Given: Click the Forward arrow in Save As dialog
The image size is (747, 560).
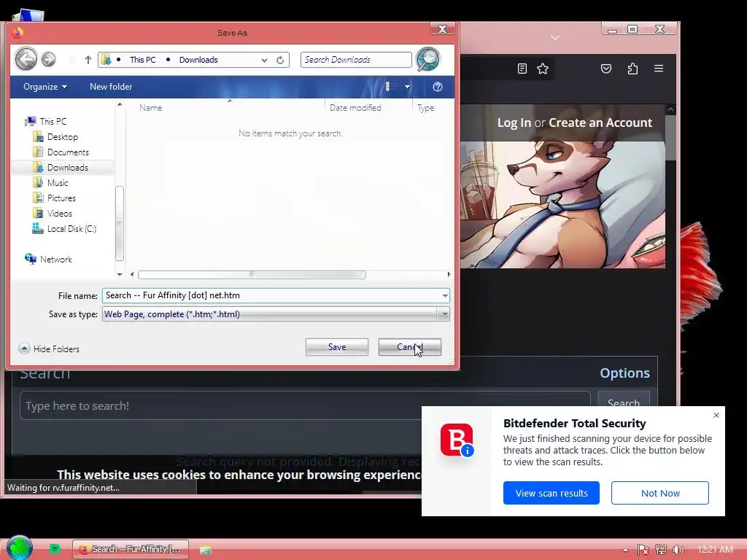Looking at the screenshot, I should (x=48, y=60).
